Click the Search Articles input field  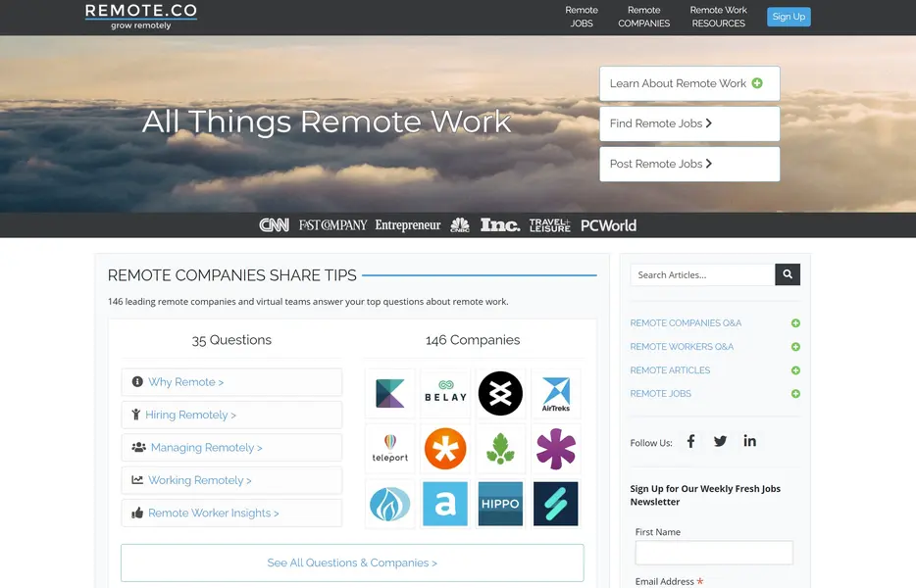point(703,274)
